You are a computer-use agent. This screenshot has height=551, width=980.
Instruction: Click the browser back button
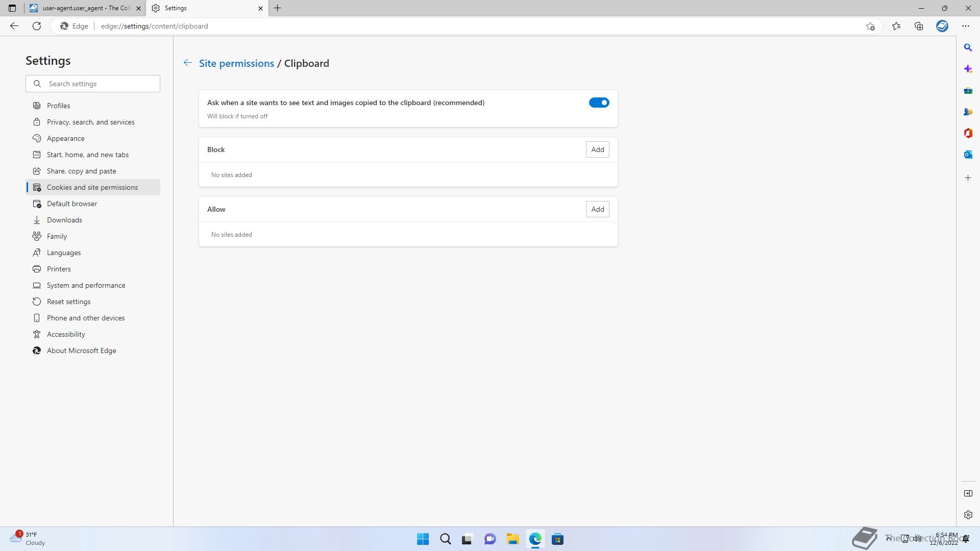click(14, 26)
